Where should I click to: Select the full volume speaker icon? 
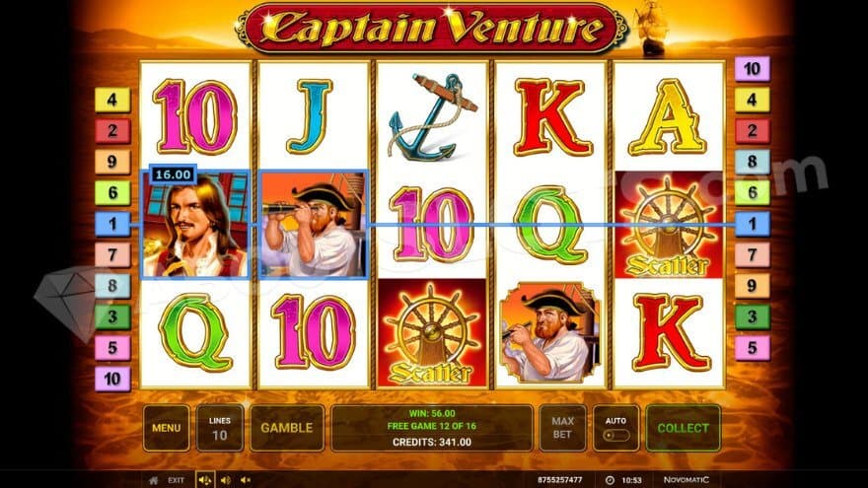pyautogui.click(x=205, y=480)
